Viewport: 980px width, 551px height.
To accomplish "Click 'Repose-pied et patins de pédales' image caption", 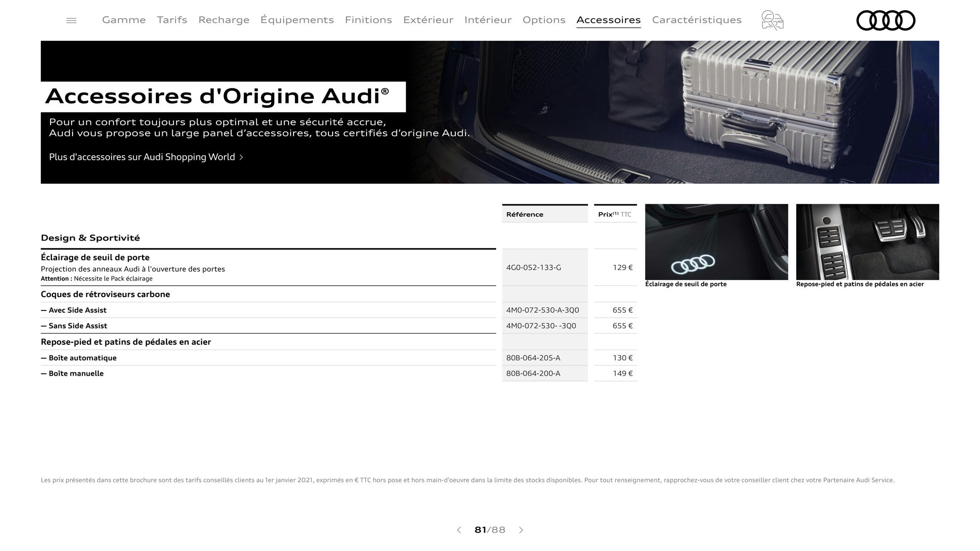I will point(860,284).
